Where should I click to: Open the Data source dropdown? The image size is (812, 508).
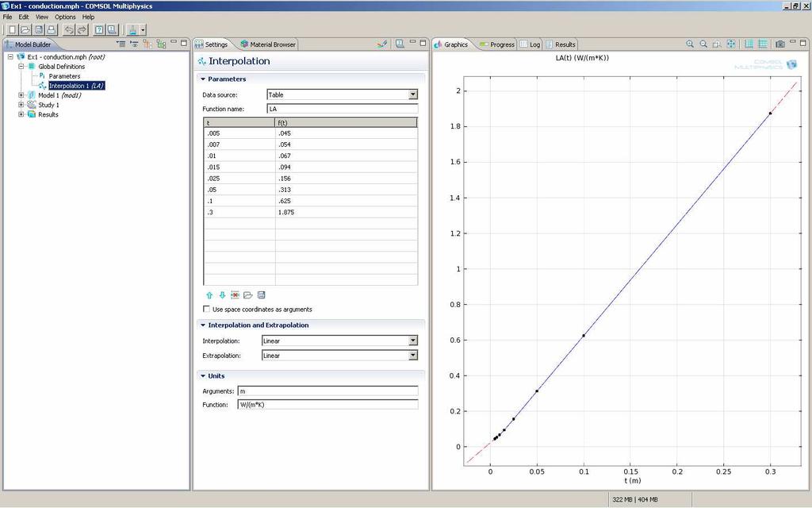pos(412,95)
